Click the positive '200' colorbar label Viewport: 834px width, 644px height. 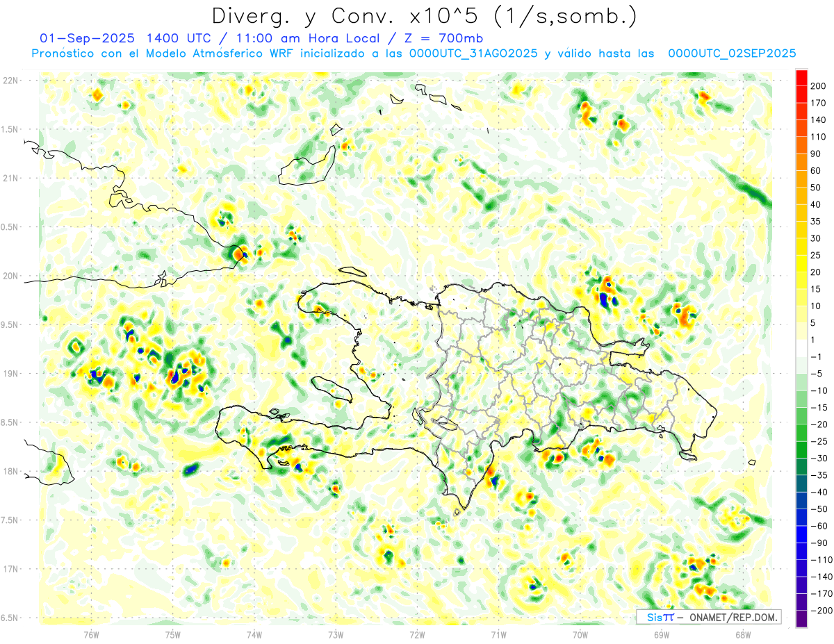819,86
